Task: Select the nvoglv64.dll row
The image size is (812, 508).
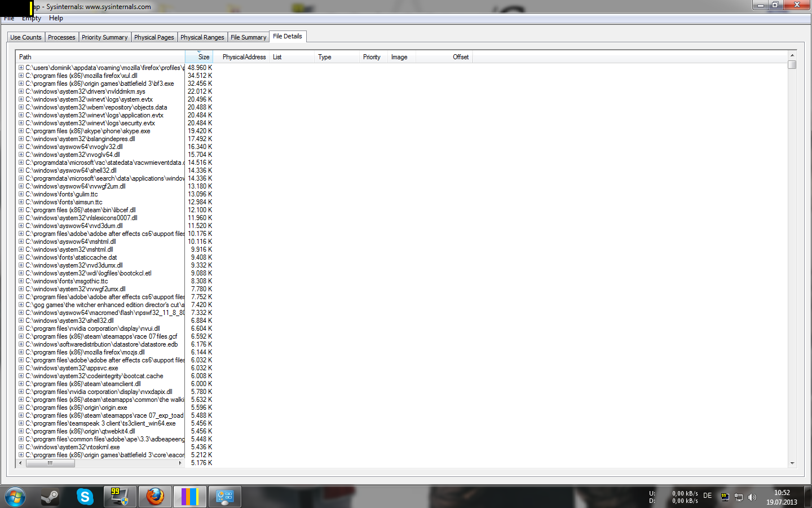Action: pyautogui.click(x=73, y=155)
